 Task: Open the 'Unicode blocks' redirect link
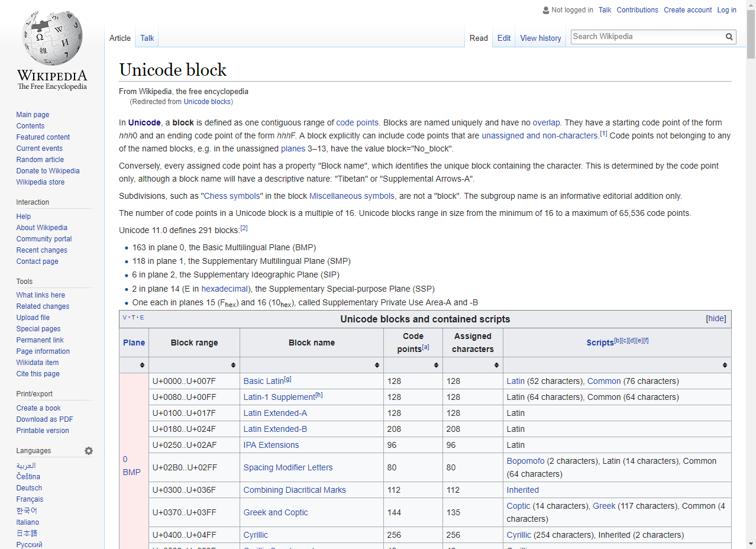click(207, 102)
